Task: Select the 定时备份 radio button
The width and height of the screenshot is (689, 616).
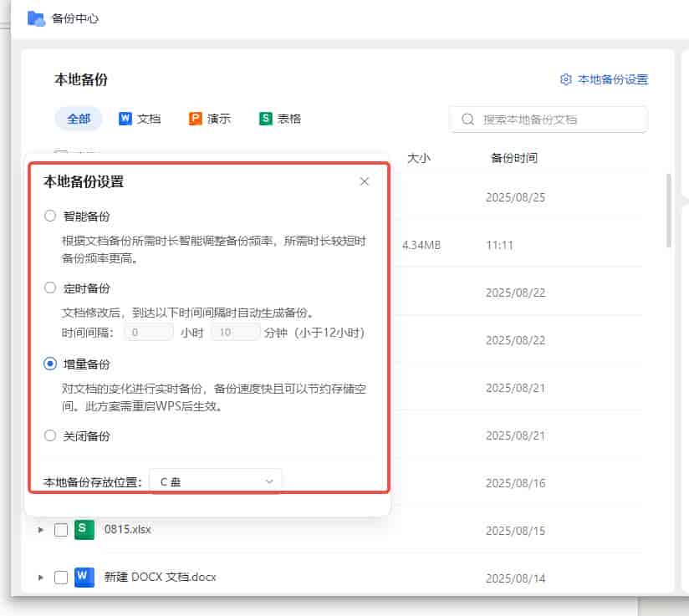Action: click(50, 288)
